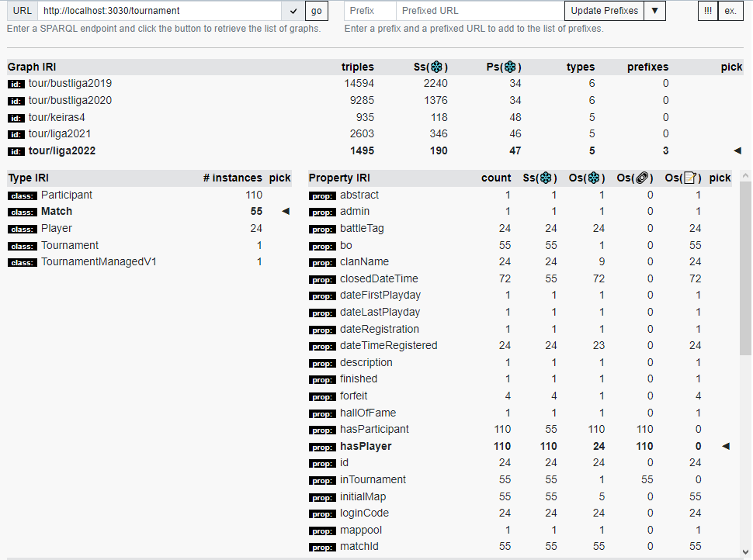The height and width of the screenshot is (560, 753).
Task: Select the tour/liga2021 graph
Action: click(x=60, y=134)
